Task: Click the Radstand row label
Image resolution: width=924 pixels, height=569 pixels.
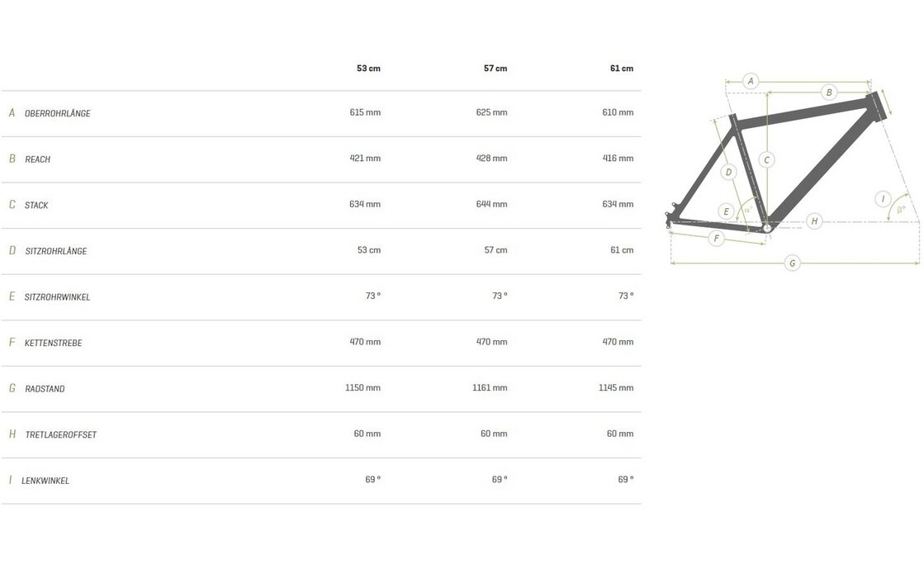Action: point(45,389)
